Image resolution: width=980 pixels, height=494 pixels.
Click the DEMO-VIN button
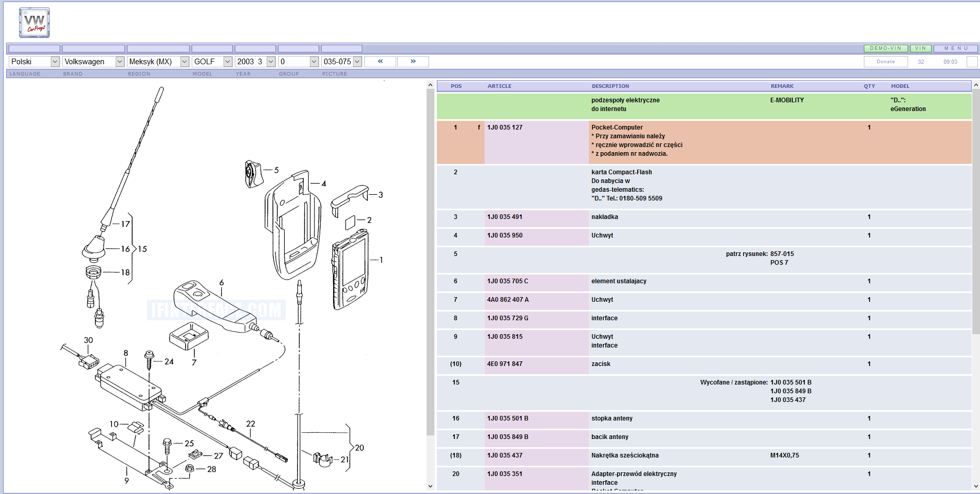(885, 48)
